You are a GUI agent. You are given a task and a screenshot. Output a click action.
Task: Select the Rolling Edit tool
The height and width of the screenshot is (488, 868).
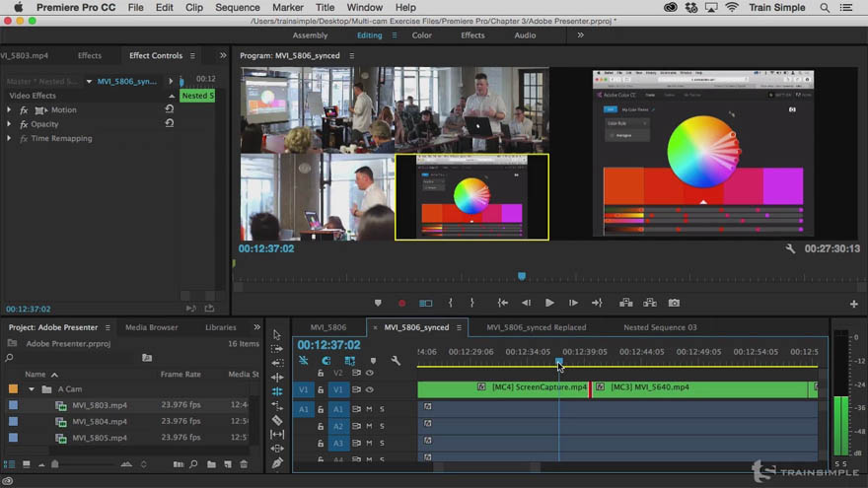[x=277, y=391]
